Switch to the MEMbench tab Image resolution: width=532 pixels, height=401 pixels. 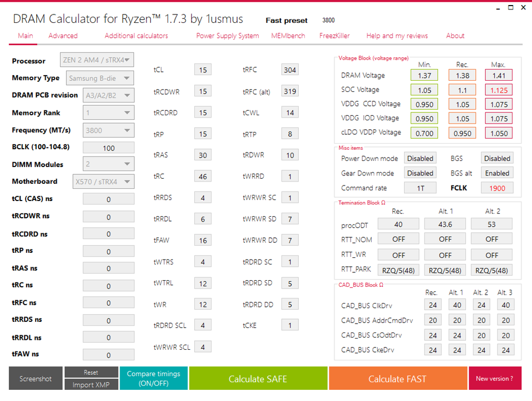click(x=288, y=36)
